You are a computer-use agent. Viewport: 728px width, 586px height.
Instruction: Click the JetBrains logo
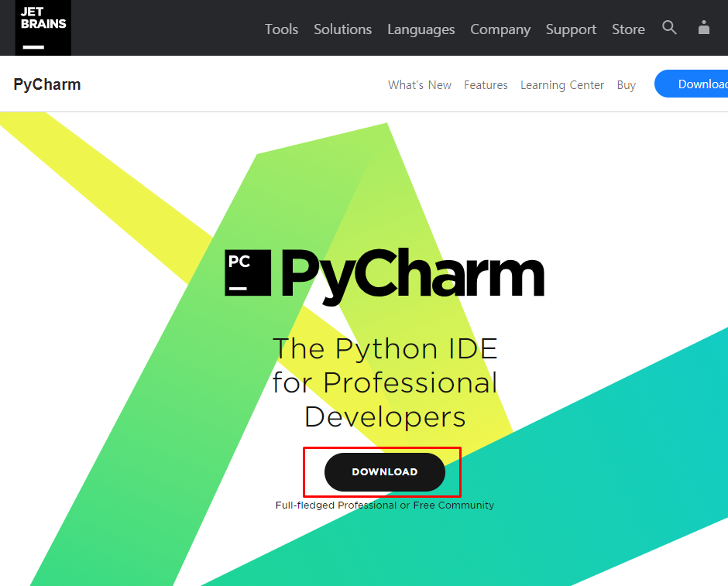pos(43,27)
